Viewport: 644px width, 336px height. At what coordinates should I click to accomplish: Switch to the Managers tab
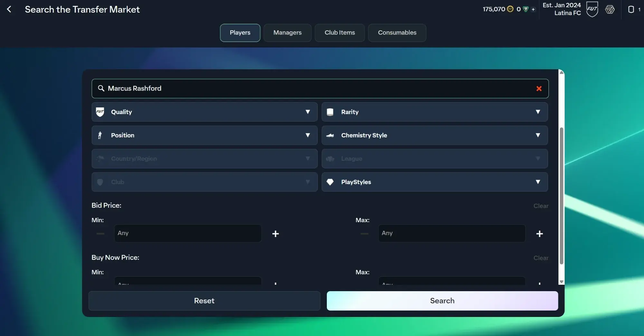click(x=288, y=33)
